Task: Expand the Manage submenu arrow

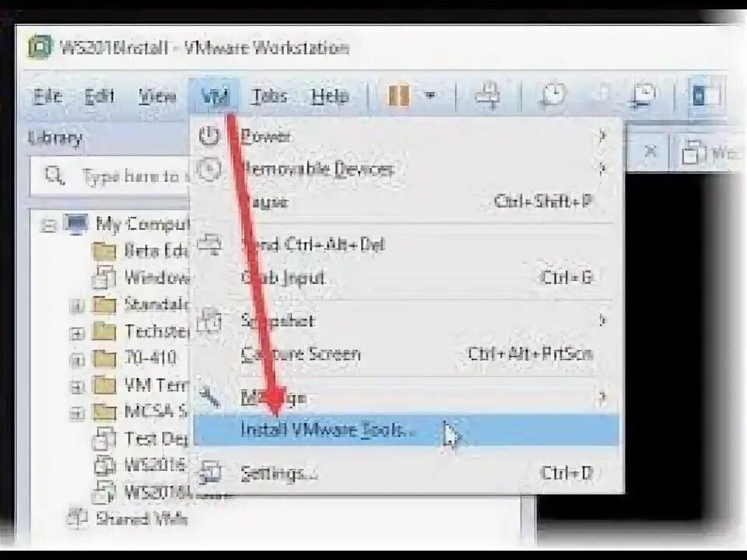Action: 602,397
